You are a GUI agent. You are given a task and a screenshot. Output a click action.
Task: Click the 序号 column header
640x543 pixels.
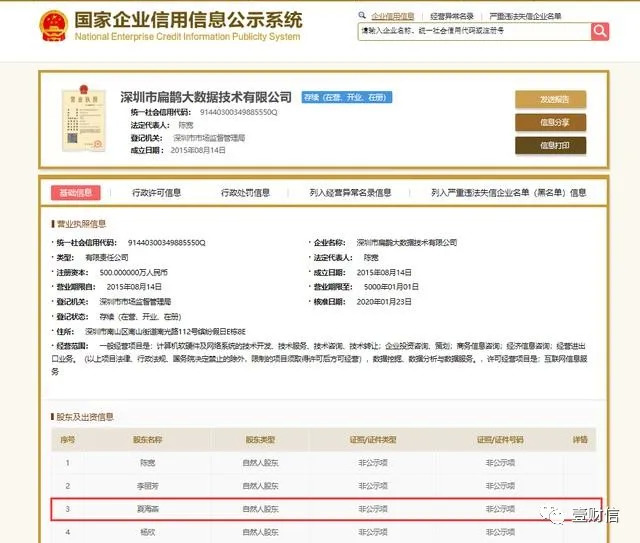click(x=68, y=440)
